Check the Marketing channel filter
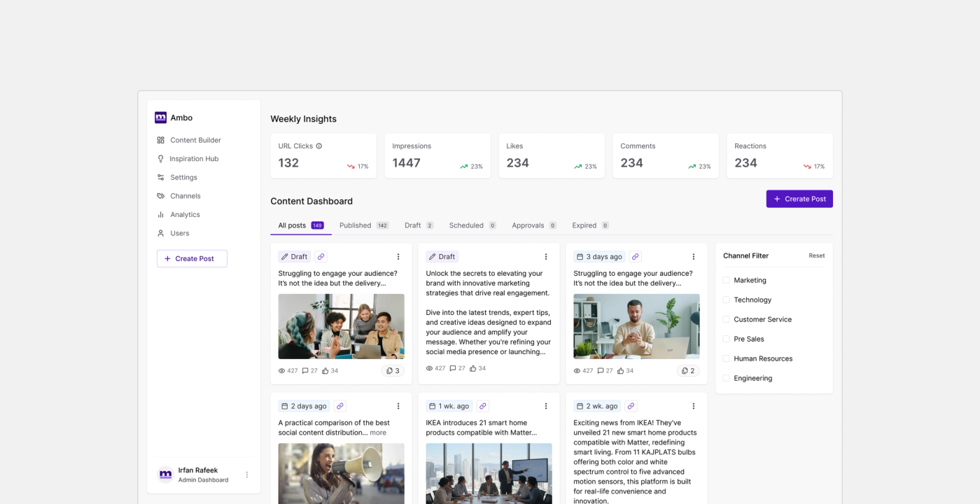Viewport: 980px width, 504px height. click(x=727, y=280)
